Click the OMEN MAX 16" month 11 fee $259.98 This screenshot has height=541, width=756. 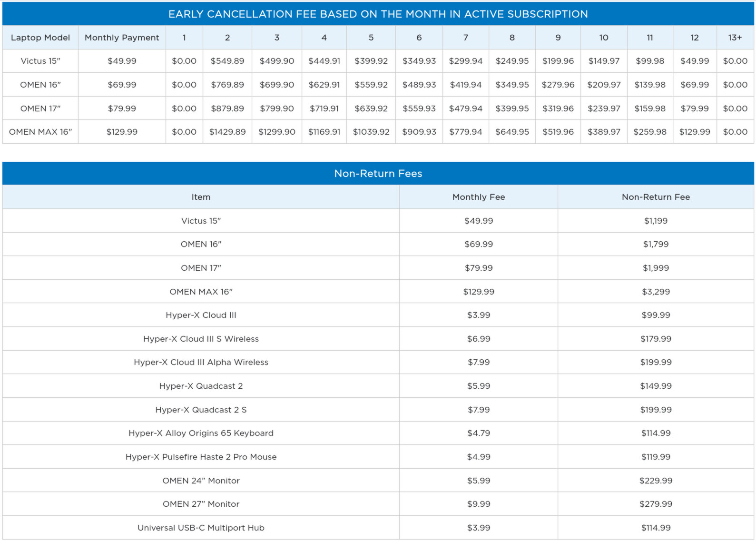[x=649, y=132]
